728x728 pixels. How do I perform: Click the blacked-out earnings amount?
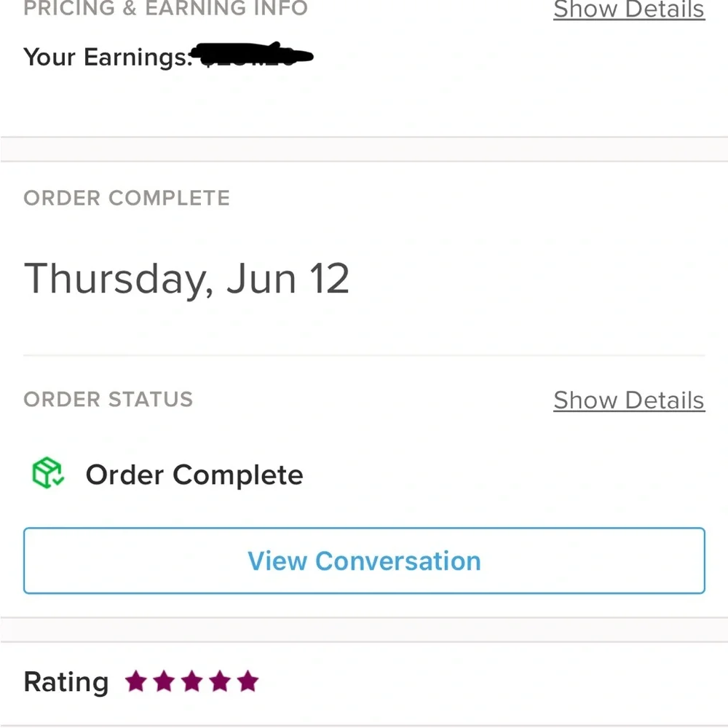[253, 54]
